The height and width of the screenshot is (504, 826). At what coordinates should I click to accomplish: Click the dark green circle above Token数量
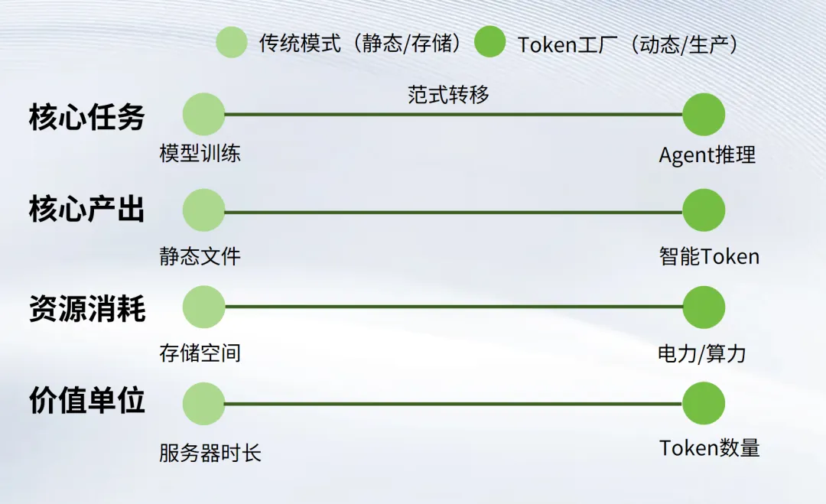[x=703, y=404]
